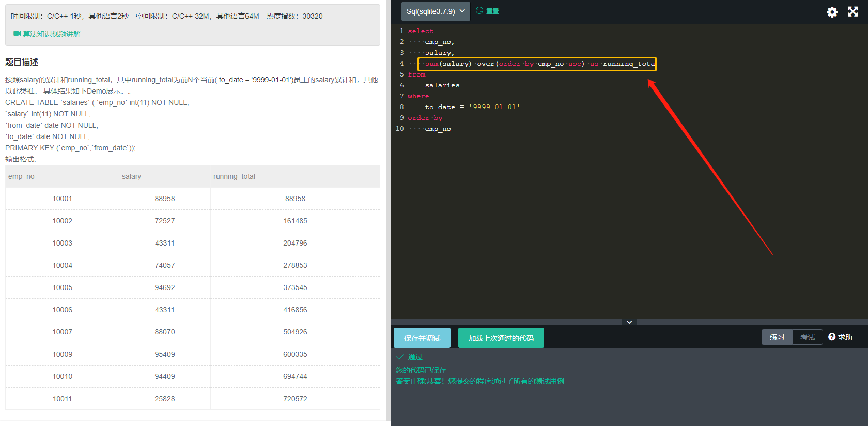
Task: Click the salary value 88958
Action: click(165, 199)
